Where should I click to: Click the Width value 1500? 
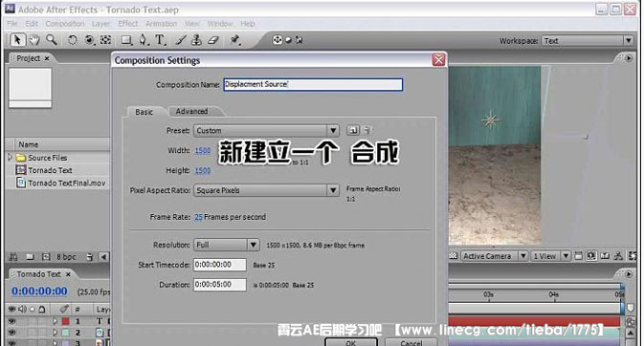pyautogui.click(x=203, y=151)
